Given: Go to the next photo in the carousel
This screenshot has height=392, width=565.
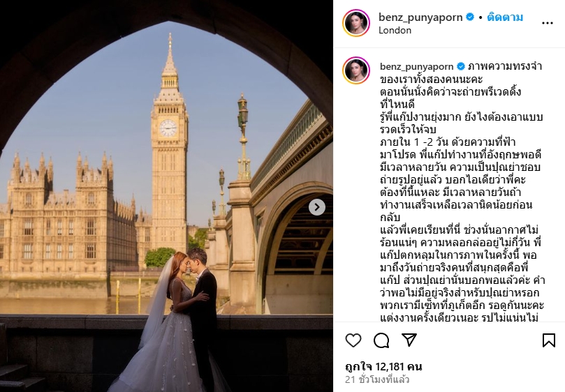Looking at the screenshot, I should [x=317, y=207].
